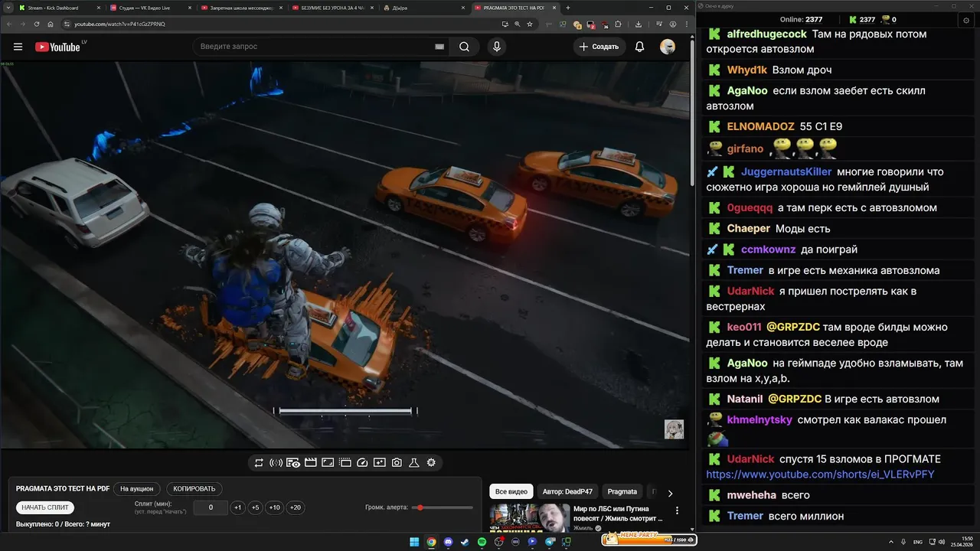
Task: Click username JuggernautsKiller in chat
Action: point(786,171)
